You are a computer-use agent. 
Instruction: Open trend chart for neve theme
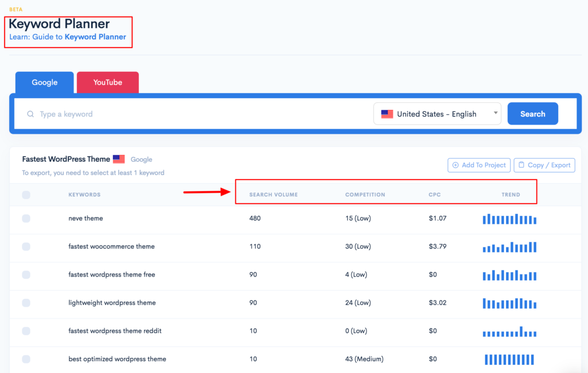[x=509, y=219]
